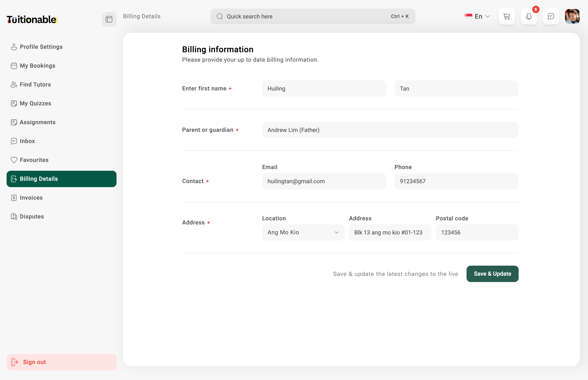This screenshot has width=588, height=380.
Task: Open the shopping cart
Action: tap(507, 16)
